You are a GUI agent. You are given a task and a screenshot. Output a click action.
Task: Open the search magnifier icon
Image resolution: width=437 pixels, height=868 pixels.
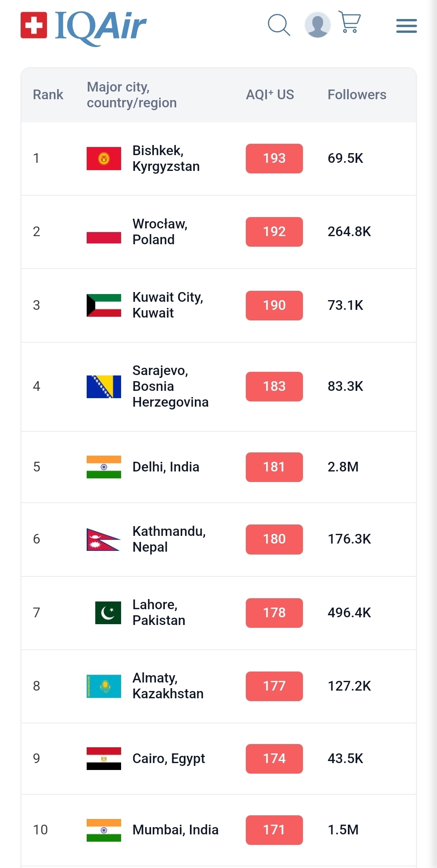click(279, 25)
